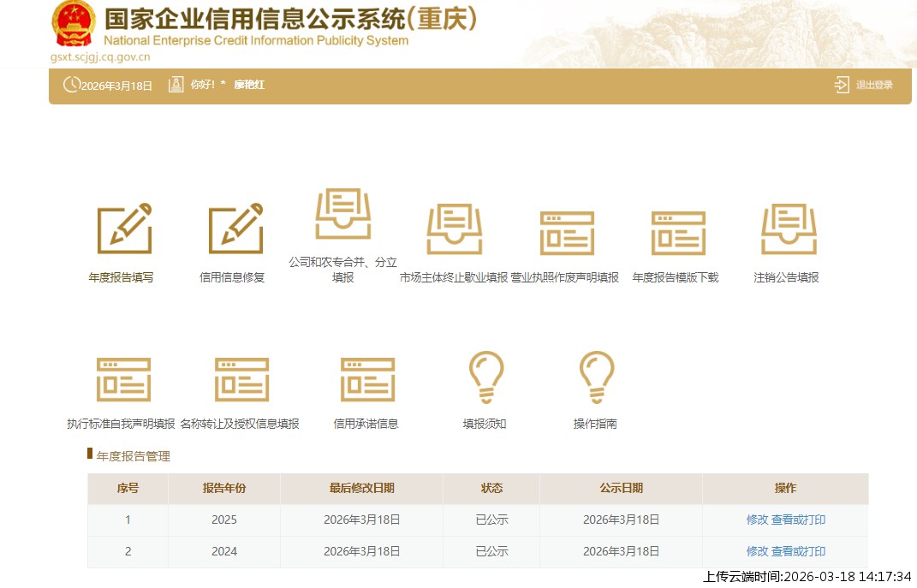The image size is (917, 588).
Task: Open the 年度报告填写 pencil icon
Action: coord(124,229)
